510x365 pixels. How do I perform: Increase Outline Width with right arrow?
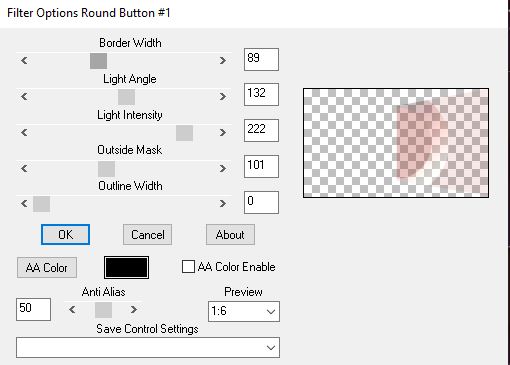click(223, 204)
